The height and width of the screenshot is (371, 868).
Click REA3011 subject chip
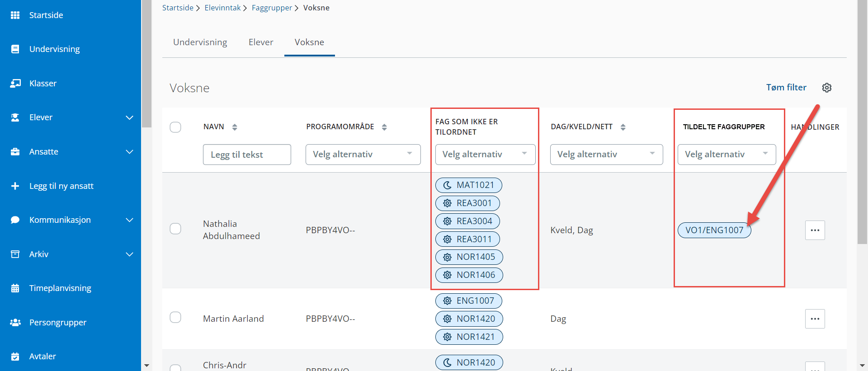[x=467, y=239]
